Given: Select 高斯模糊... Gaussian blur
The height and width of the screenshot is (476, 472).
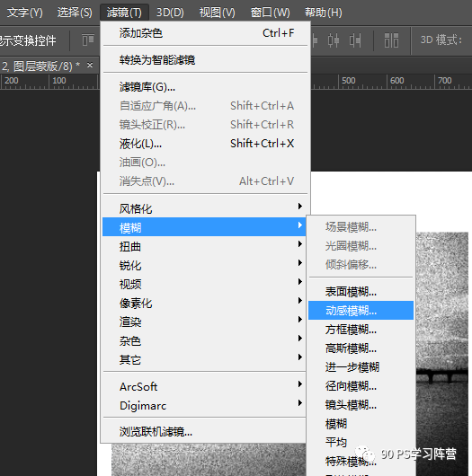Looking at the screenshot, I should [x=361, y=348].
